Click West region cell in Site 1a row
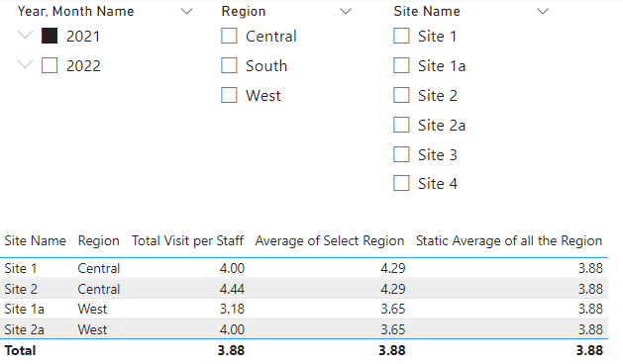The width and height of the screenshot is (623, 364). (x=92, y=309)
